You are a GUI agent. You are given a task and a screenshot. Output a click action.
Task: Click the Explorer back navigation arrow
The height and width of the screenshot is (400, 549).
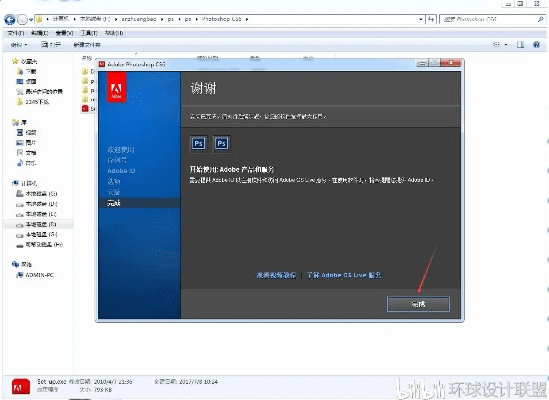(9, 20)
